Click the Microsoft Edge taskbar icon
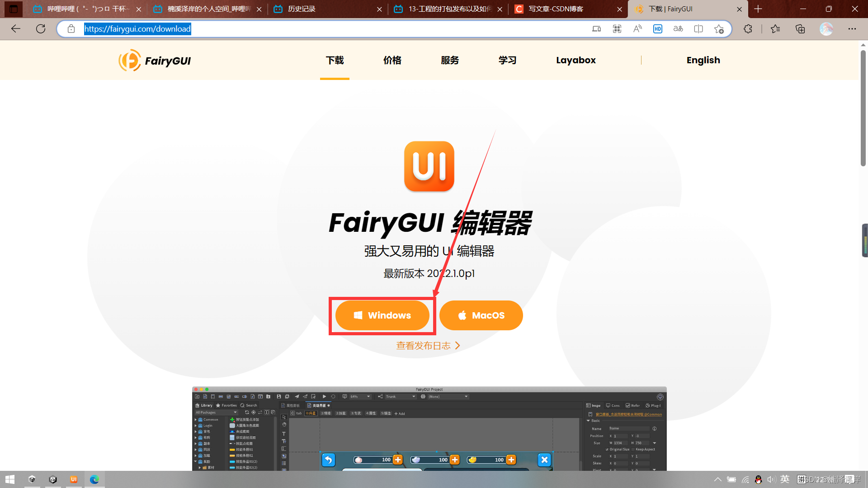This screenshot has height=488, width=868. pos(95,479)
